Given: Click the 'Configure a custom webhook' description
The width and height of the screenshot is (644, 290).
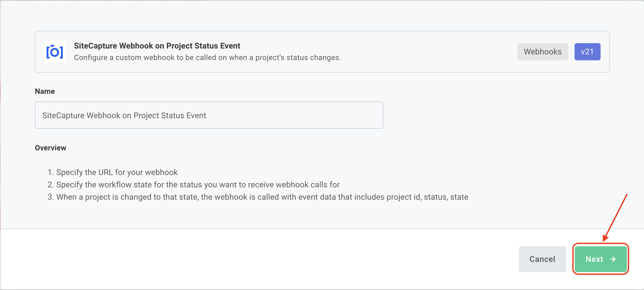Looking at the screenshot, I should pyautogui.click(x=208, y=58).
